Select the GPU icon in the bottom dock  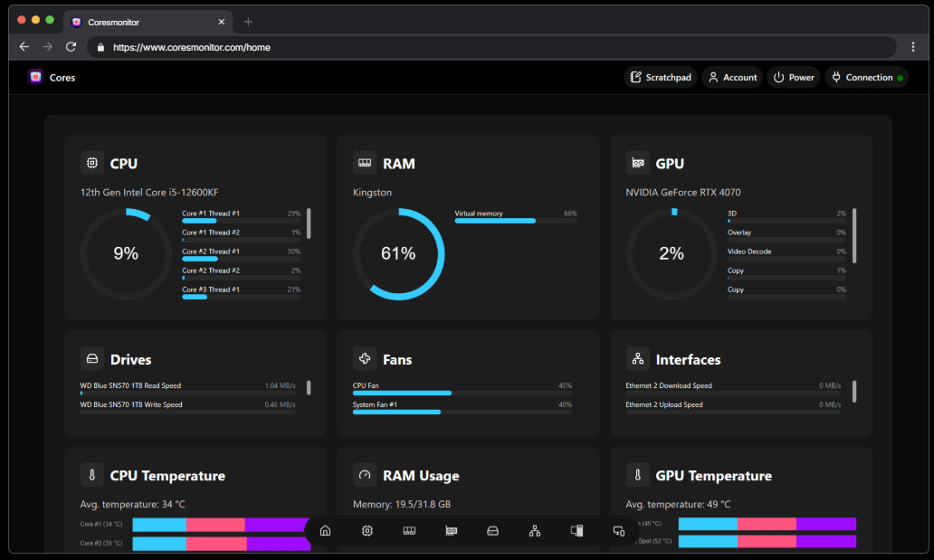pyautogui.click(x=451, y=531)
